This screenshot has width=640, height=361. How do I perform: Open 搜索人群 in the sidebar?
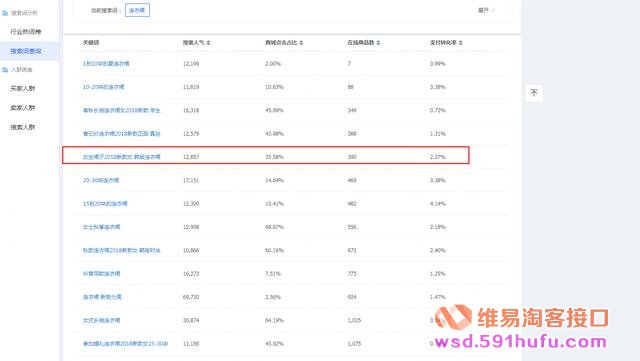tap(23, 127)
